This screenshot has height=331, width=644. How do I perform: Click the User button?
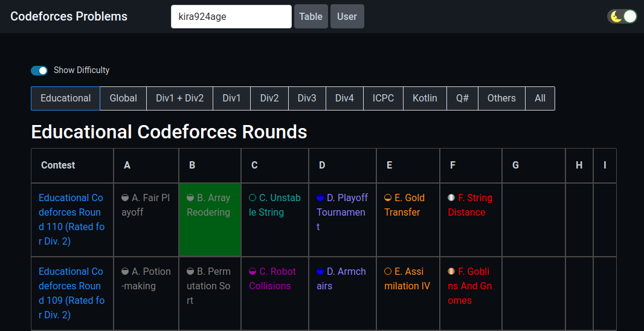[347, 16]
